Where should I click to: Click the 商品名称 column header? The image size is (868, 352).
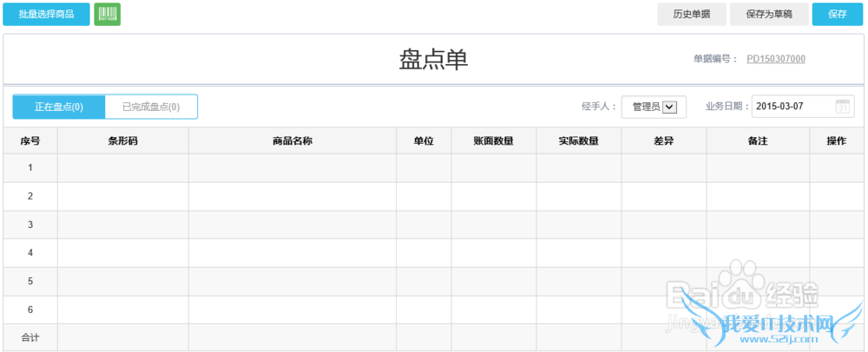click(292, 141)
